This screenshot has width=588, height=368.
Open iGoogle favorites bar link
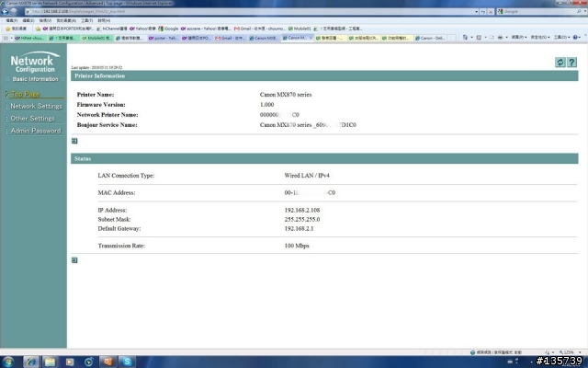tap(168, 29)
